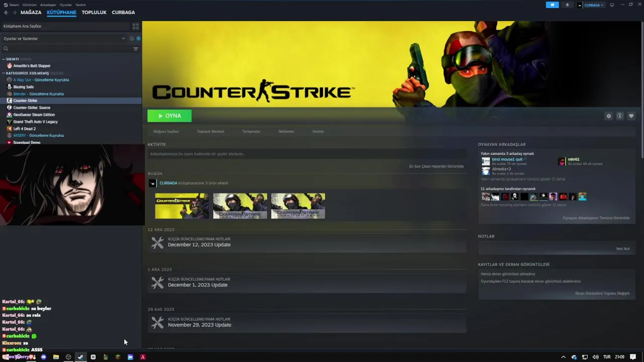This screenshot has height=362, width=644.
Task: Select Amarillo's Butt Slapper in library
Action: pyautogui.click(x=32, y=66)
